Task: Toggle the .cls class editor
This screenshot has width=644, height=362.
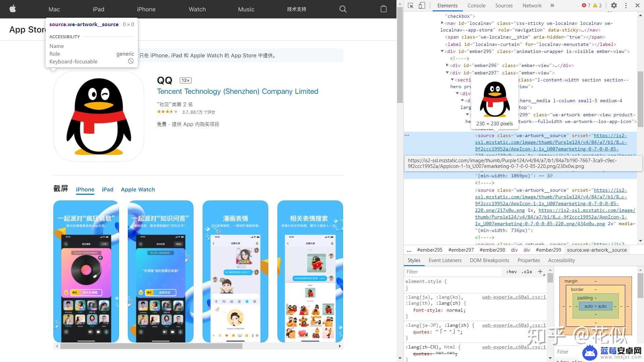Action: point(527,271)
